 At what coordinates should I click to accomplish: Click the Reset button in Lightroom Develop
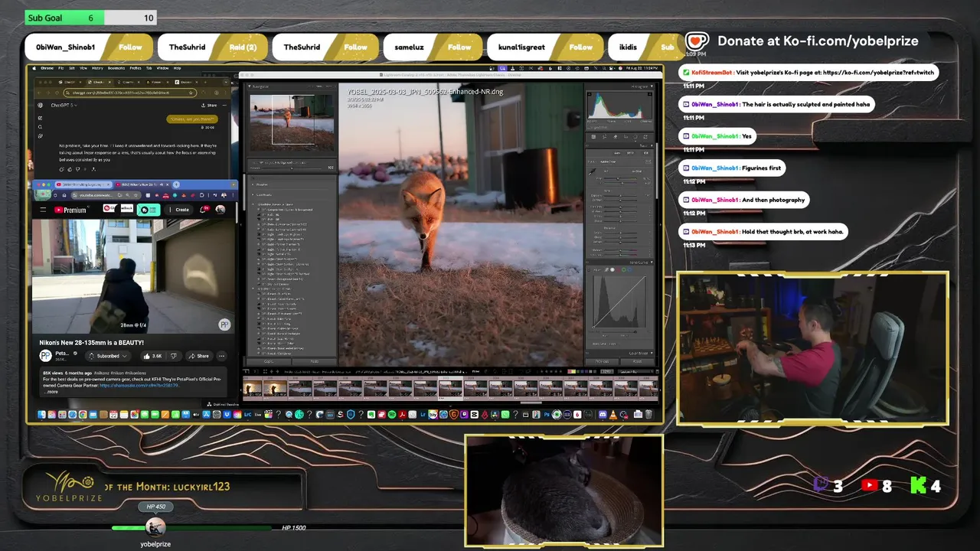click(638, 361)
